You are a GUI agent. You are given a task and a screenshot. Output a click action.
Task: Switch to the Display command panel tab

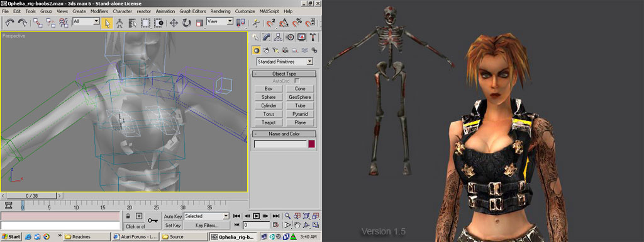[301, 37]
